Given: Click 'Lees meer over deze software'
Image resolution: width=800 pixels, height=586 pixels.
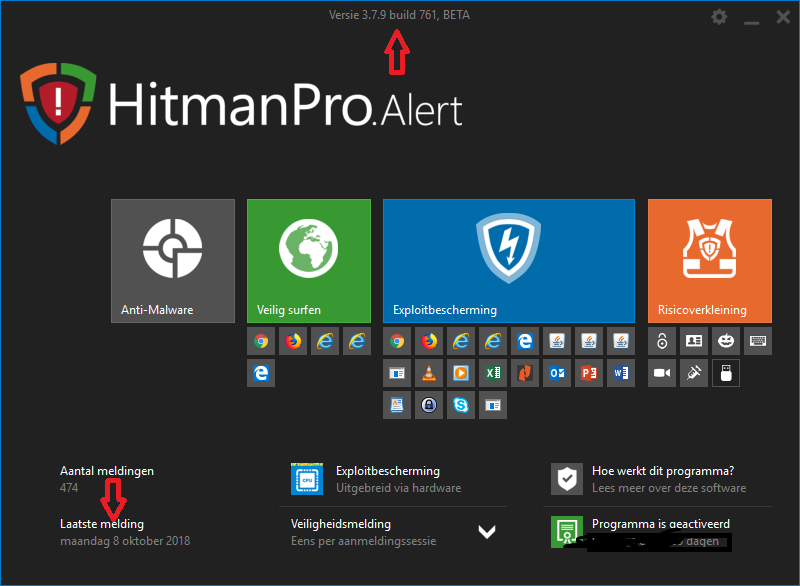Looking at the screenshot, I should click(x=669, y=489).
